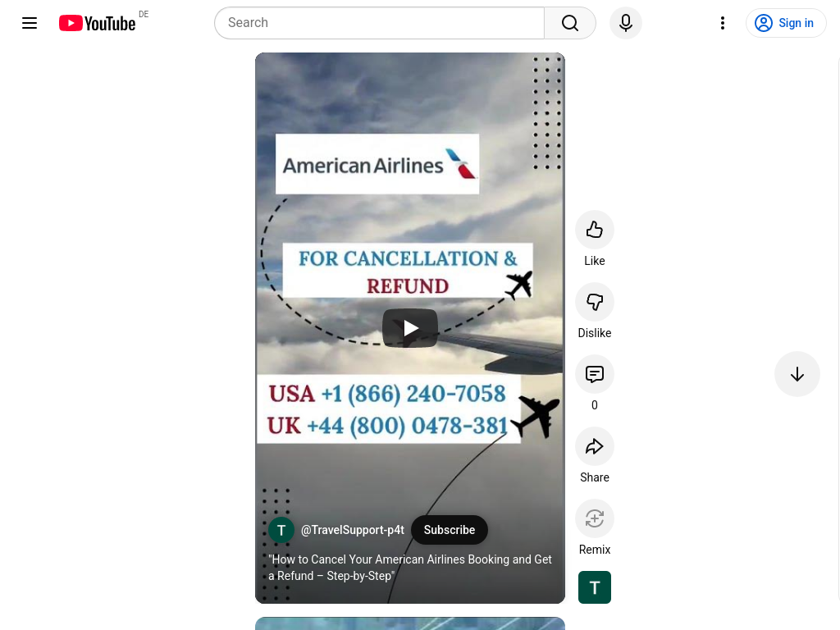This screenshot has height=630, width=840.
Task: Open the hamburger guide menu
Action: [x=30, y=23]
